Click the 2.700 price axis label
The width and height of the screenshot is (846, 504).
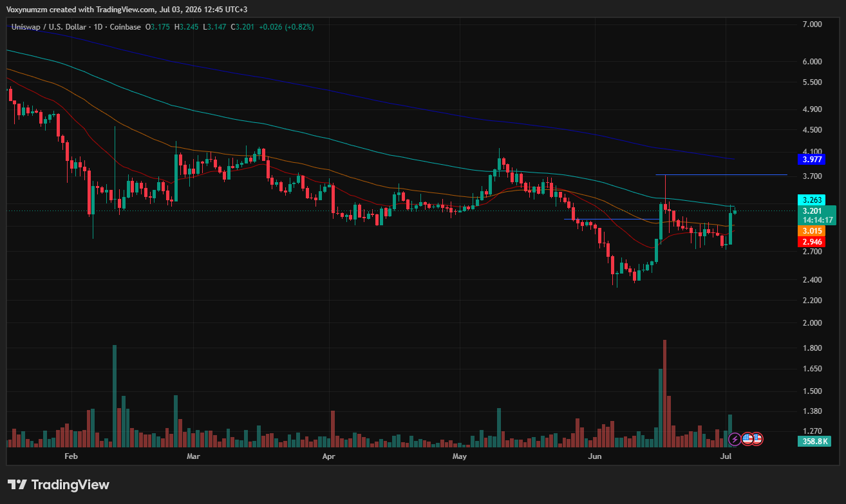[x=813, y=252]
